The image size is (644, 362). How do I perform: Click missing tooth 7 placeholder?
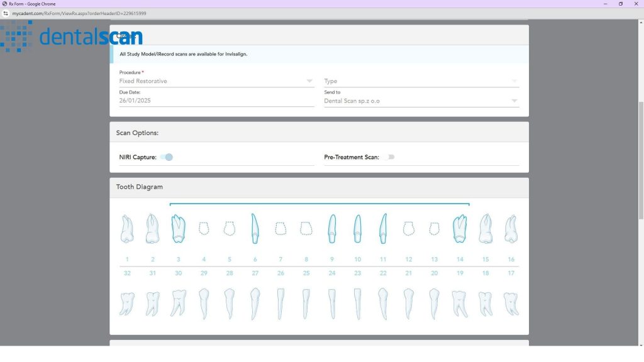click(x=280, y=229)
